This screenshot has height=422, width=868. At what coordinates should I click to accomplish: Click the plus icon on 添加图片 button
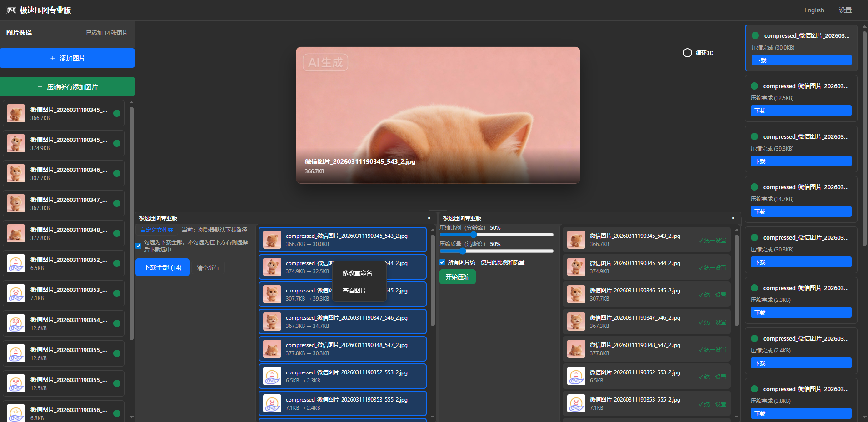coord(53,58)
